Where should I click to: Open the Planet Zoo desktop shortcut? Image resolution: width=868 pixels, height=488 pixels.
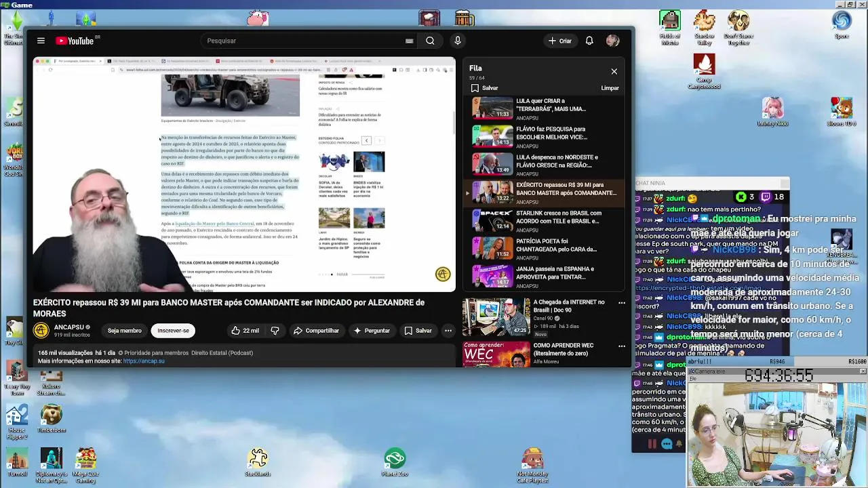[x=395, y=462]
